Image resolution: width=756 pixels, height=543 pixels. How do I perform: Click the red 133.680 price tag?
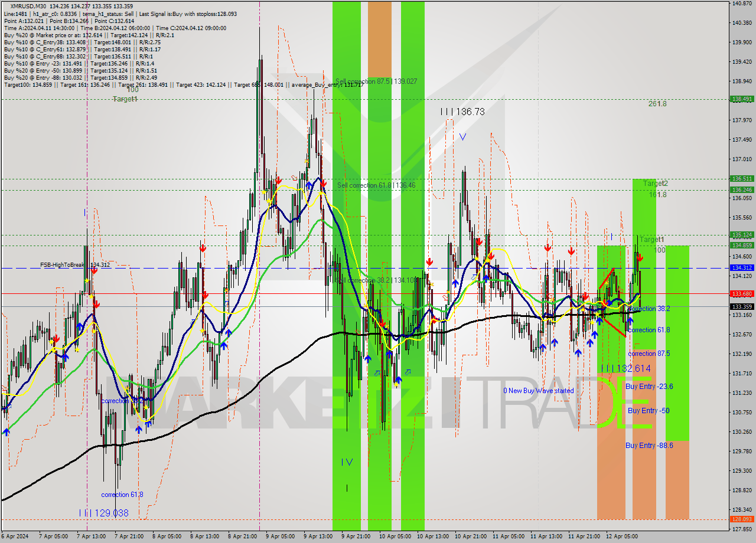pyautogui.click(x=742, y=293)
